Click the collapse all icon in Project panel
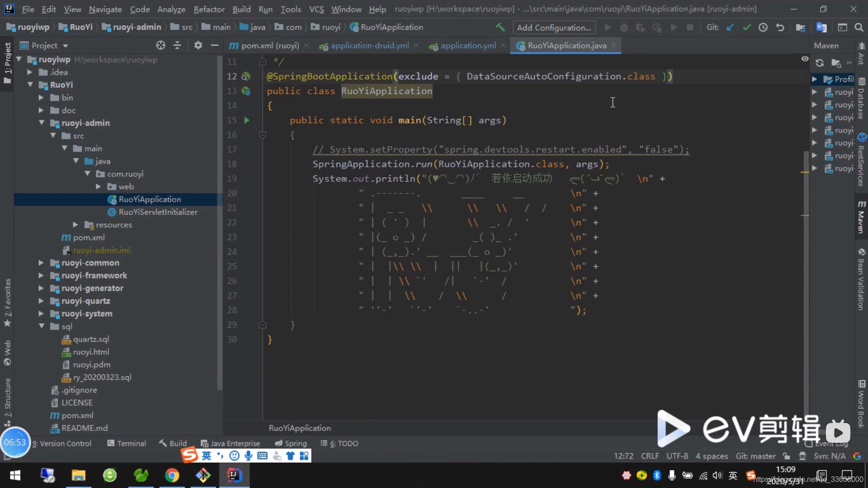The image size is (868, 488). coord(177,45)
